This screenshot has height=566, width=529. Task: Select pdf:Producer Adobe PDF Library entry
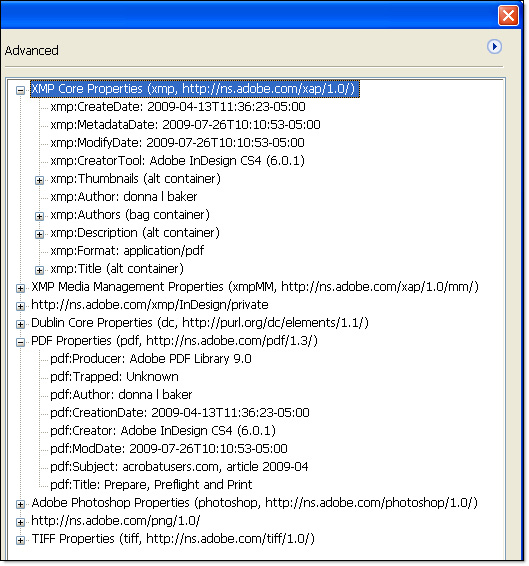coord(151,359)
